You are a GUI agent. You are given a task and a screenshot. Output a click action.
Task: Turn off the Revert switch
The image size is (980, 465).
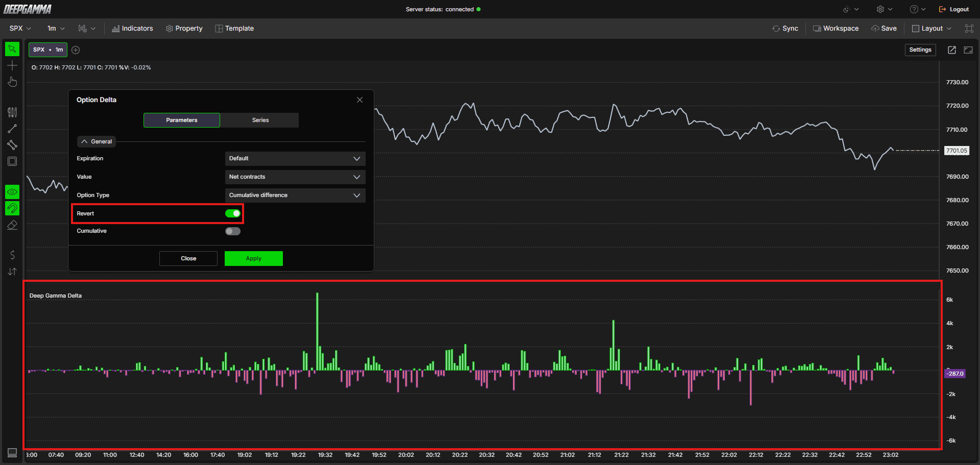click(233, 213)
